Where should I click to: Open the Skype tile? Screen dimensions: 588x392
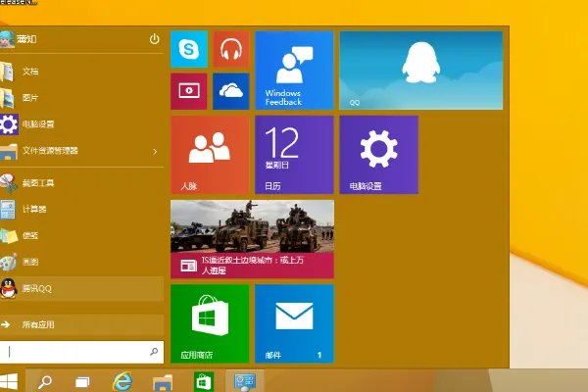click(x=189, y=49)
